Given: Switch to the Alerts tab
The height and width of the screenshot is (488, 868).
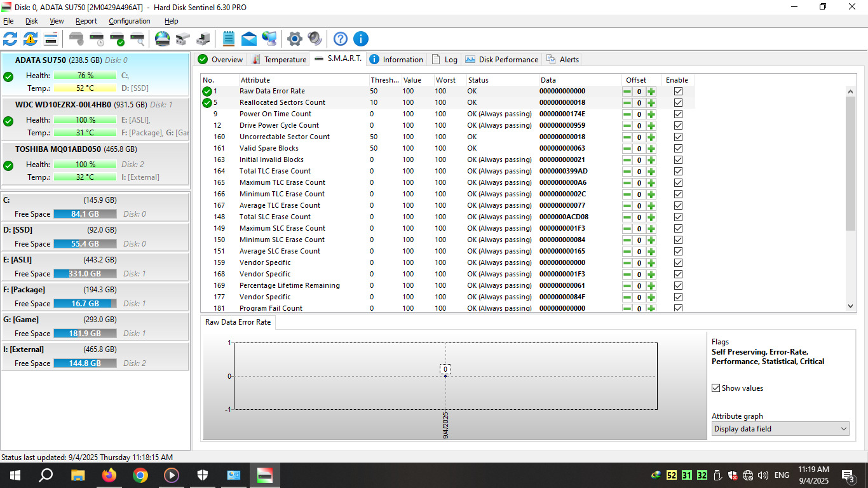Looking at the screenshot, I should click(562, 60).
